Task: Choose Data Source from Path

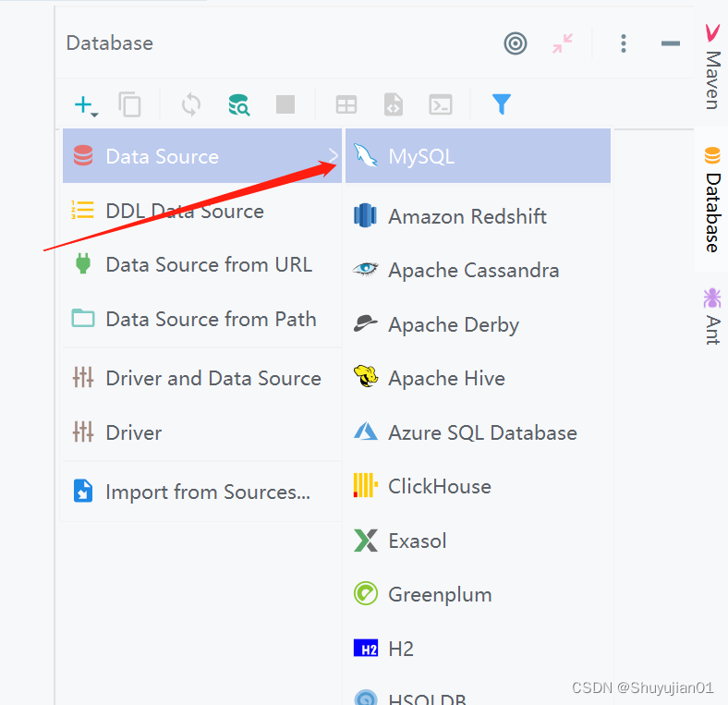Action: coord(202,319)
